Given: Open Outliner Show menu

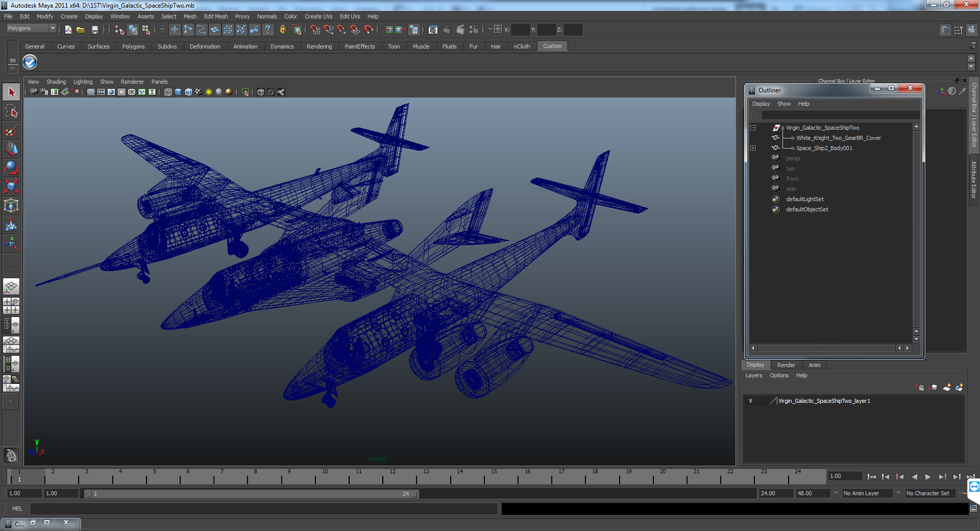Looking at the screenshot, I should 784,104.
